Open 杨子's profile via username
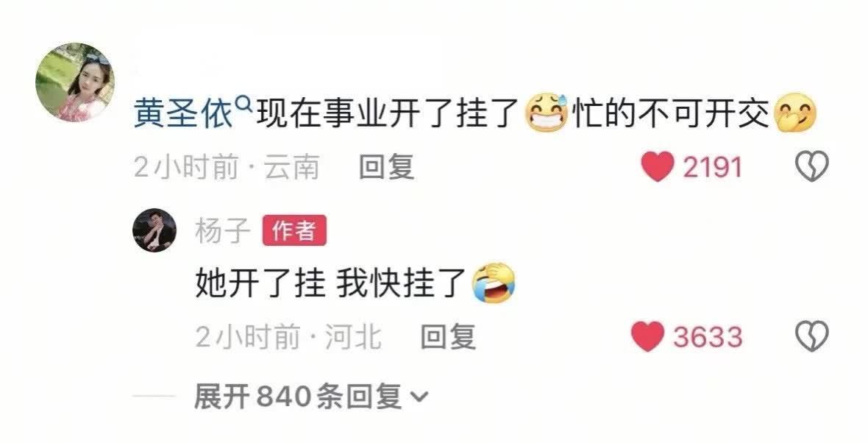 click(x=222, y=230)
